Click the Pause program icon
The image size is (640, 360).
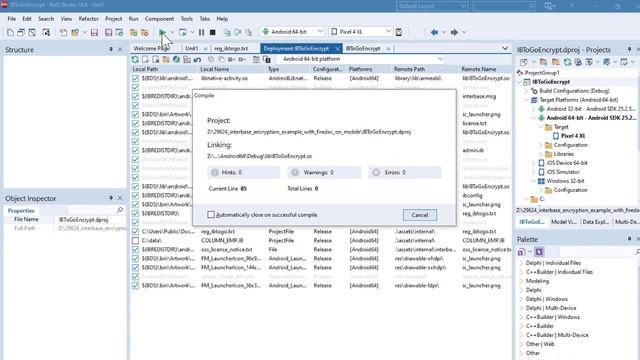201,32
